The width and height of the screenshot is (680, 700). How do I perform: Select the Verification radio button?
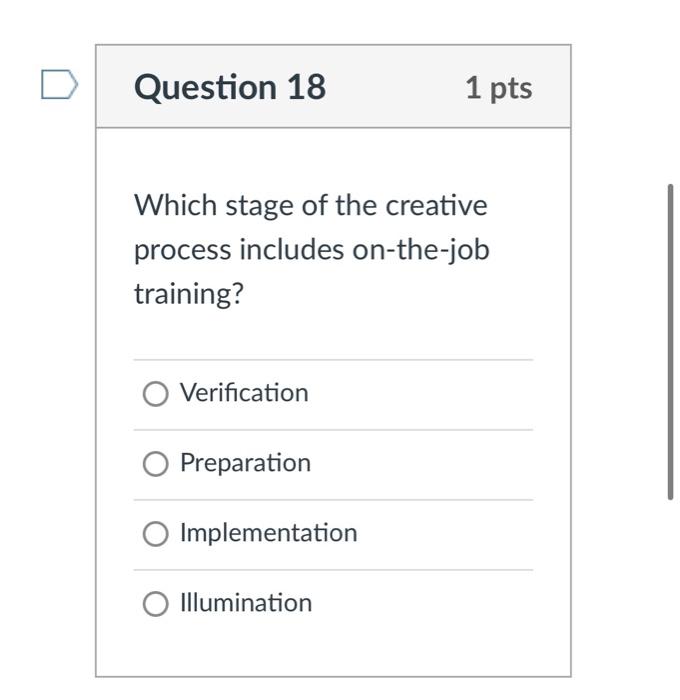[155, 394]
